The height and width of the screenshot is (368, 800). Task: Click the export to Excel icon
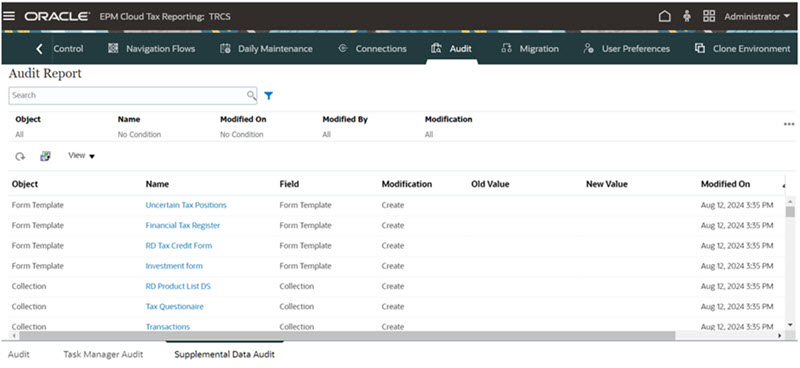pos(45,157)
